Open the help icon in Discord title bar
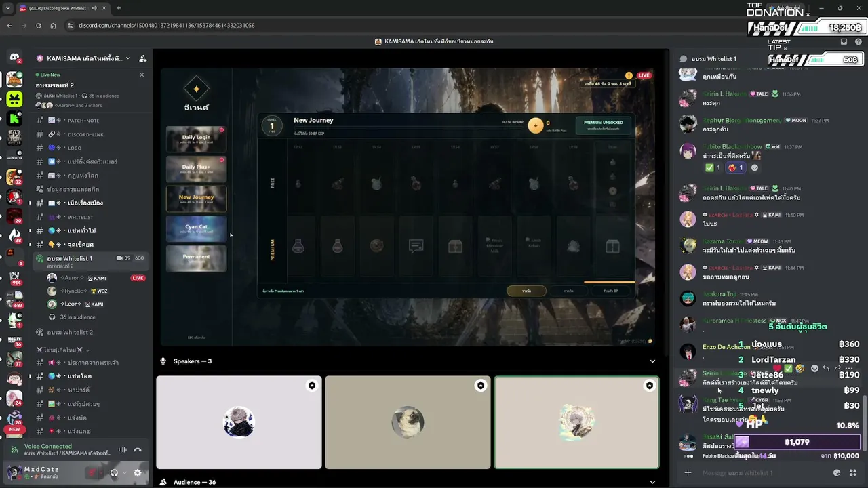The image size is (868, 488). pyautogui.click(x=857, y=41)
